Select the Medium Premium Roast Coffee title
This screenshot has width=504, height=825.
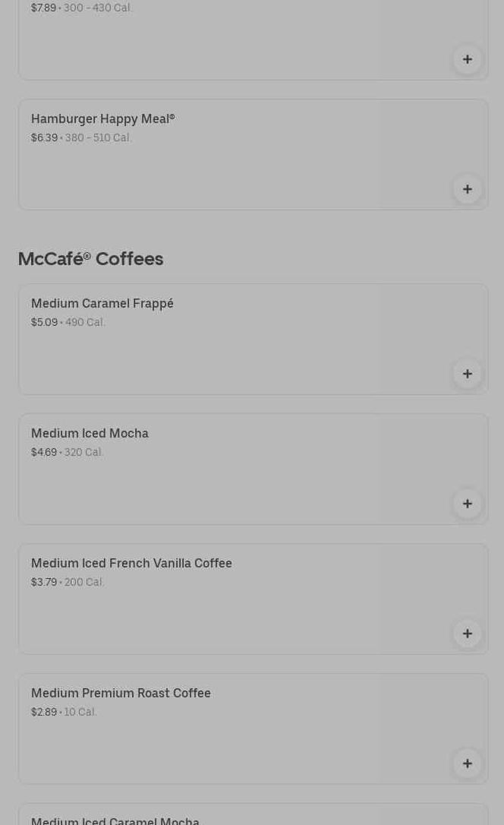[x=121, y=693]
